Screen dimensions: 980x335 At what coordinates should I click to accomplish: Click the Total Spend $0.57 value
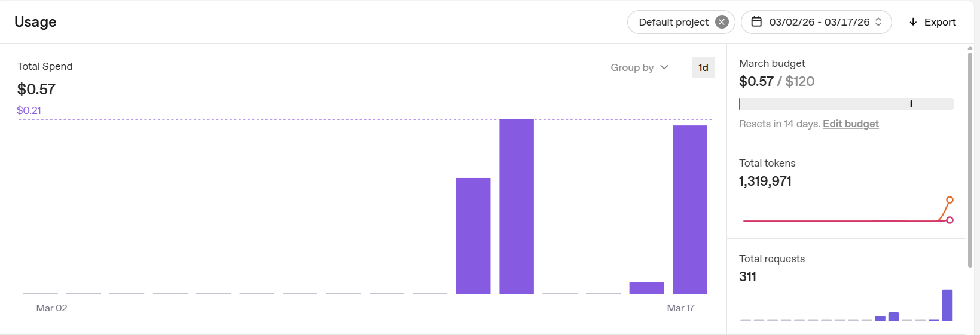click(36, 89)
